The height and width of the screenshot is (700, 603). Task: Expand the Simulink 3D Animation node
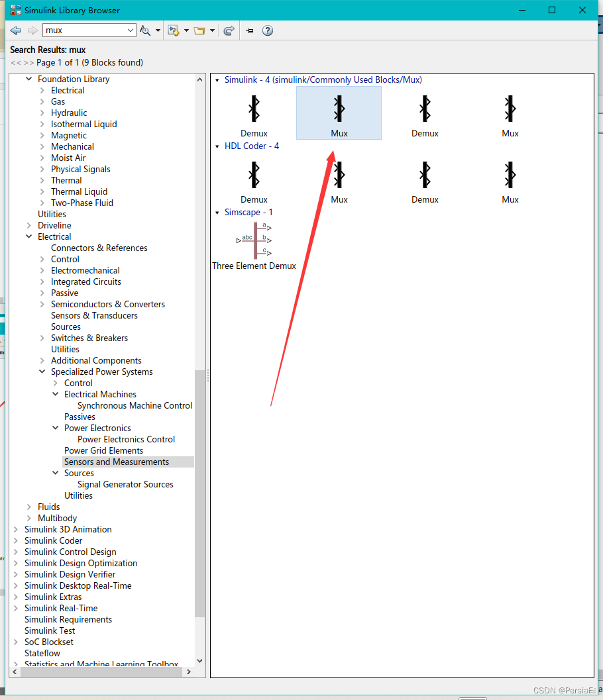(x=16, y=529)
